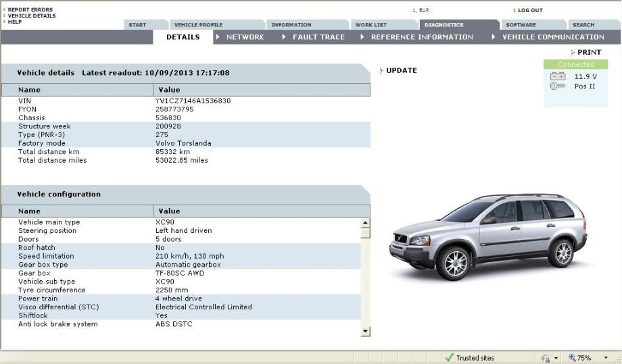Open the REFERENCE INFORMATION sub-tab
622x364 pixels.
click(422, 37)
